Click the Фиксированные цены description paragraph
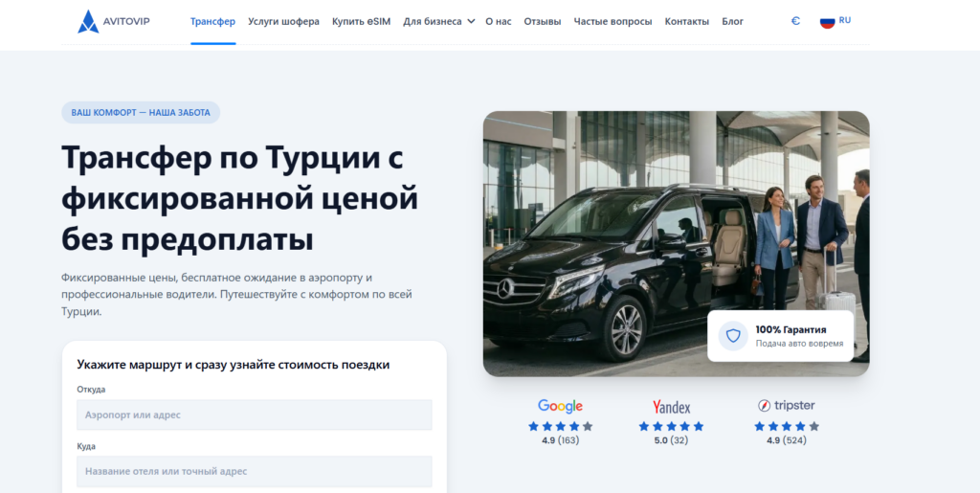 click(x=237, y=294)
